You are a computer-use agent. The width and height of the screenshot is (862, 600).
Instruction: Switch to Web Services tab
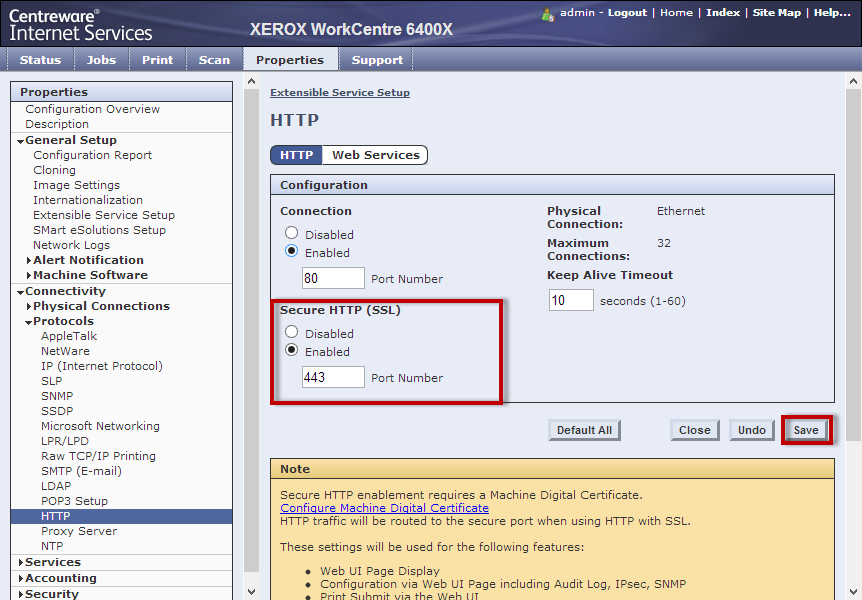pyautogui.click(x=375, y=155)
